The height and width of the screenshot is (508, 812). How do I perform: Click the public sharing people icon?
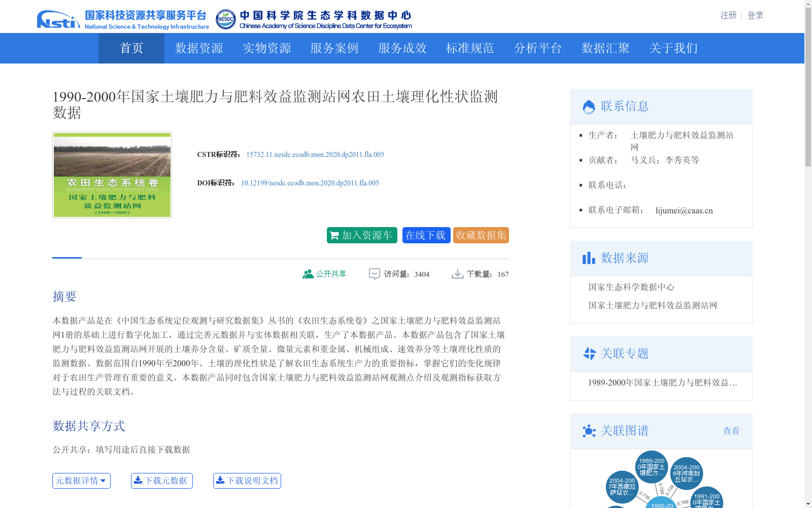pos(308,274)
